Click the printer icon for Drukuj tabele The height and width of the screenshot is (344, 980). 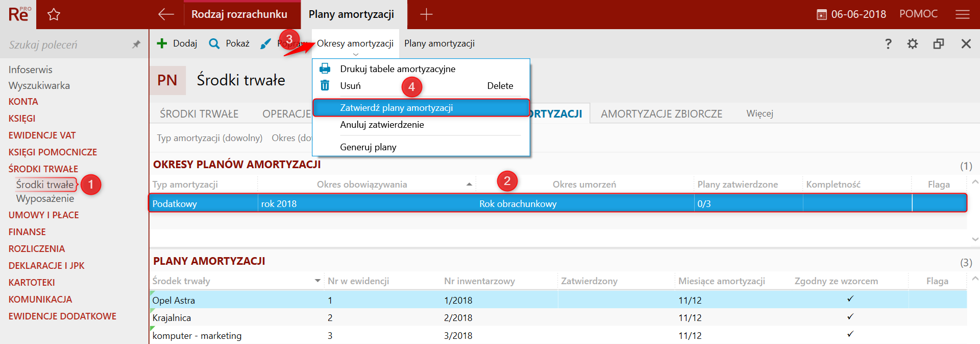pos(325,68)
